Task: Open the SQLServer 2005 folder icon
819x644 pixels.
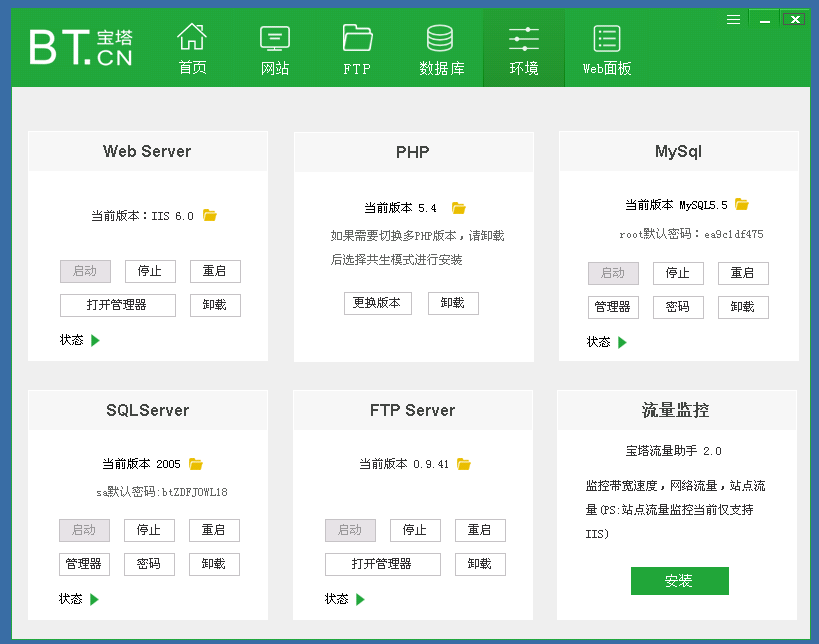Action: 196,464
